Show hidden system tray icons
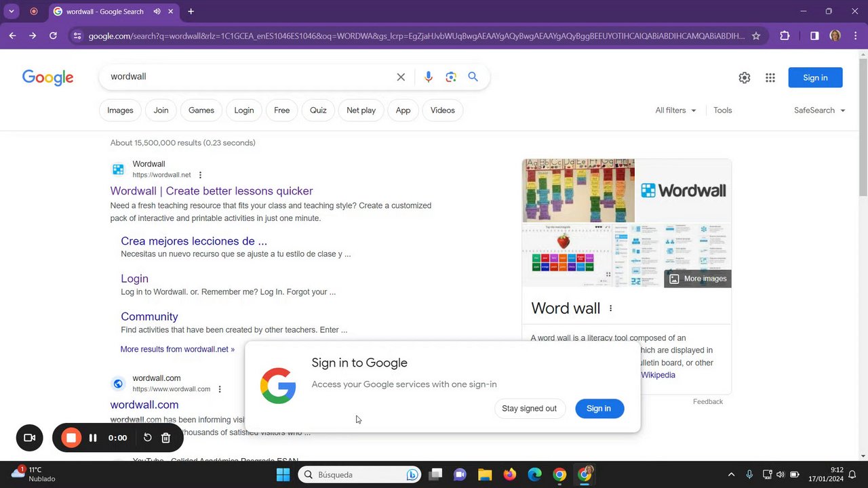 [731, 474]
